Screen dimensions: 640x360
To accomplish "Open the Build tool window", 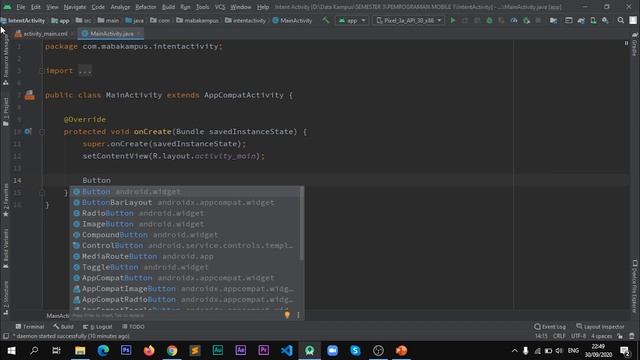I will point(63,327).
